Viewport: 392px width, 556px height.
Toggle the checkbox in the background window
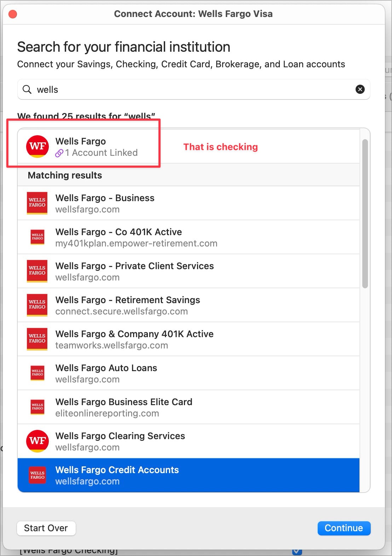[297, 552]
